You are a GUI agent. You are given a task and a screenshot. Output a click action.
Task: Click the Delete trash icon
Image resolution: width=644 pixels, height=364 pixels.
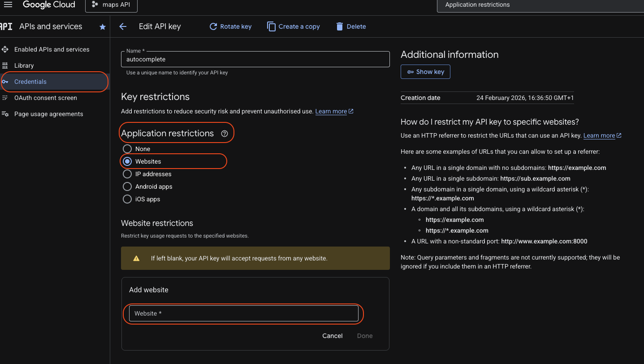340,26
